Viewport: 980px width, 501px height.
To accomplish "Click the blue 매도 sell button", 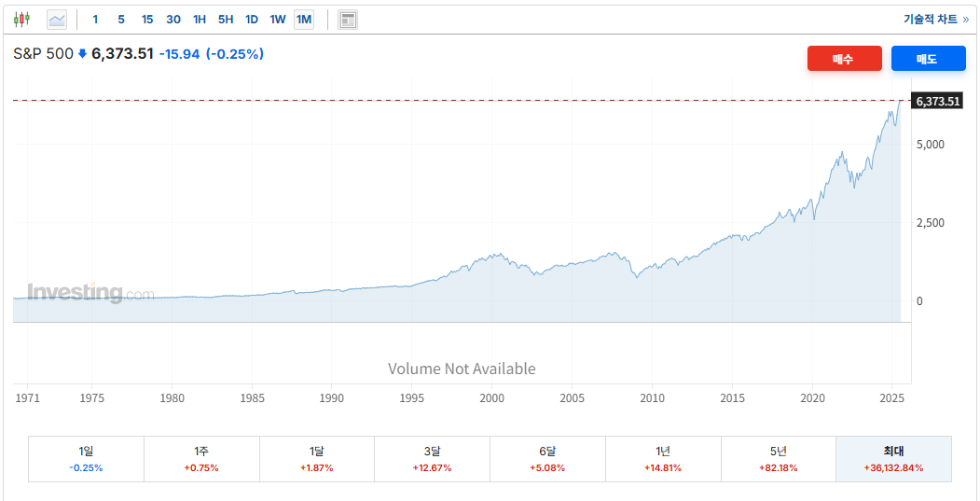I will coord(928,58).
